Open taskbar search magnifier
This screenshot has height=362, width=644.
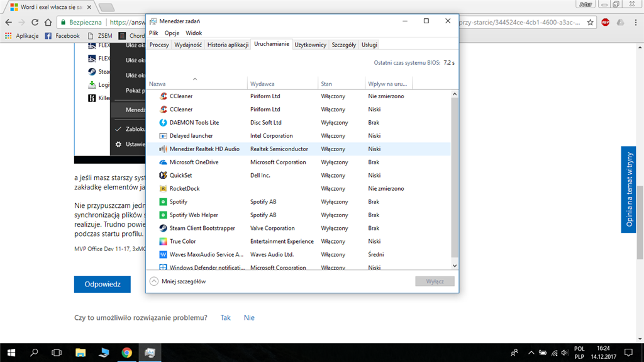point(34,353)
